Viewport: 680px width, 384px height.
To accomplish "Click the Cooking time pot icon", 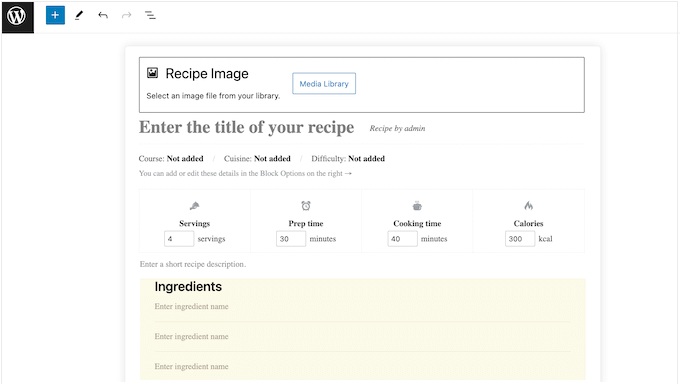I will click(417, 206).
